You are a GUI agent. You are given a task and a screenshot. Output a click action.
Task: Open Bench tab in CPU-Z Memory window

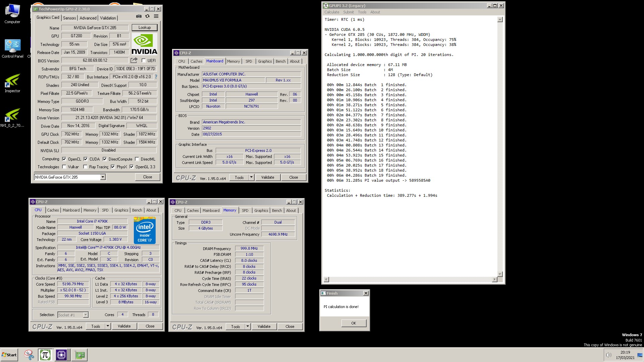277,210
